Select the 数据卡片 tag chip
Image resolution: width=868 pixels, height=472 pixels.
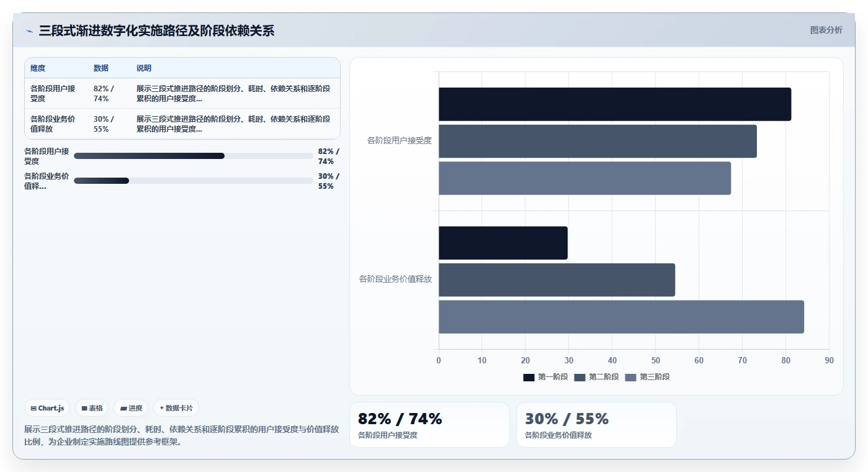(x=176, y=408)
